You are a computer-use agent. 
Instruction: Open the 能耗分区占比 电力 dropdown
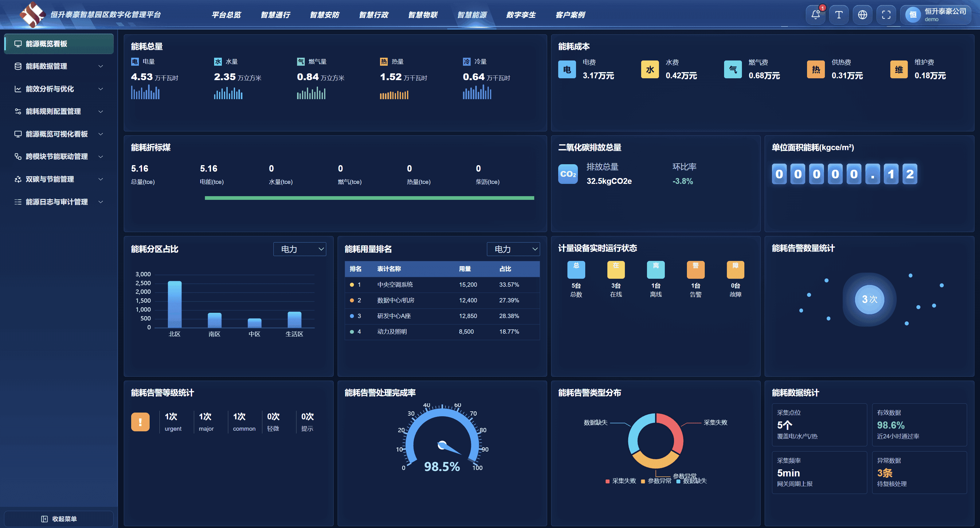(300, 249)
